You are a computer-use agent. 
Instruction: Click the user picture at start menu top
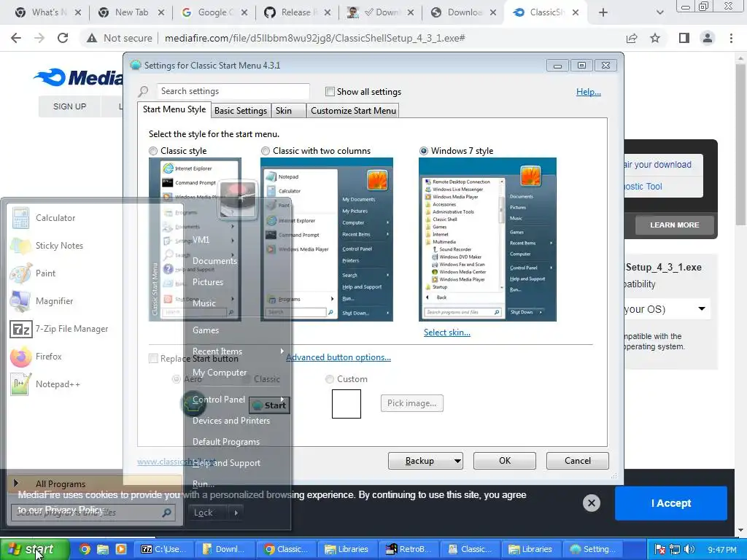click(238, 198)
